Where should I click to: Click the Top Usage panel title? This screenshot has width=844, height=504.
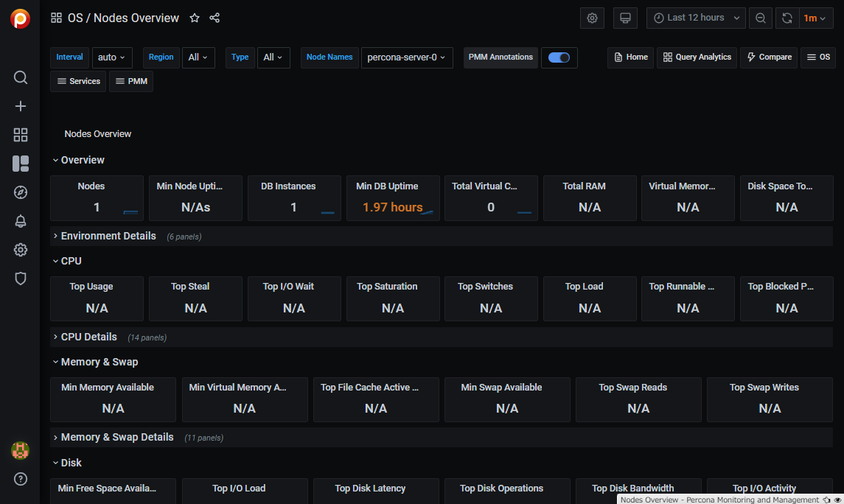91,287
